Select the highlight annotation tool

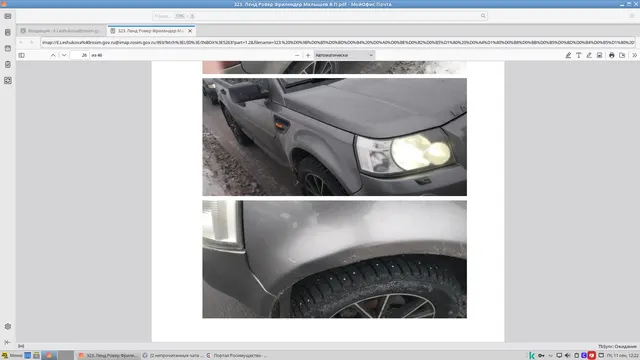(568, 55)
